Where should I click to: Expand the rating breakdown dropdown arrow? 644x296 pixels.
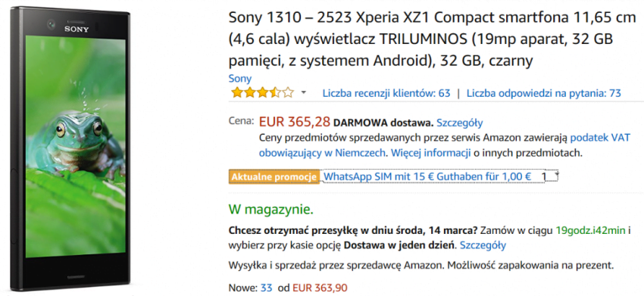pyautogui.click(x=304, y=93)
